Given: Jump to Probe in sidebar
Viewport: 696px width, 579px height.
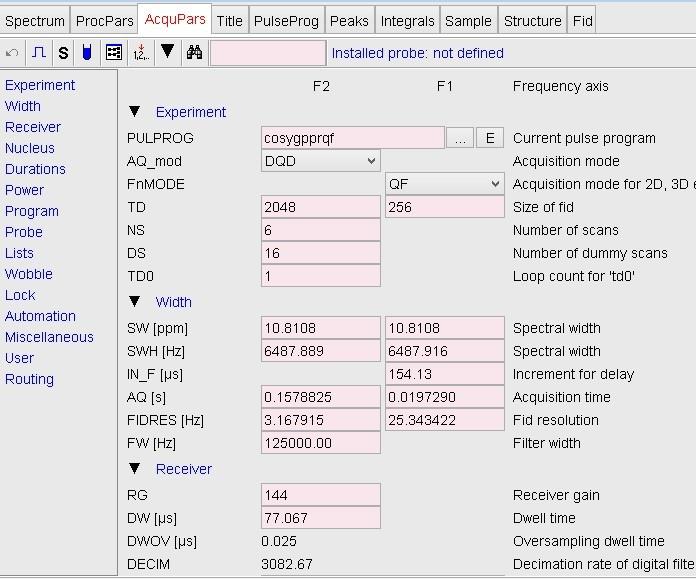Looking at the screenshot, I should tap(24, 232).
